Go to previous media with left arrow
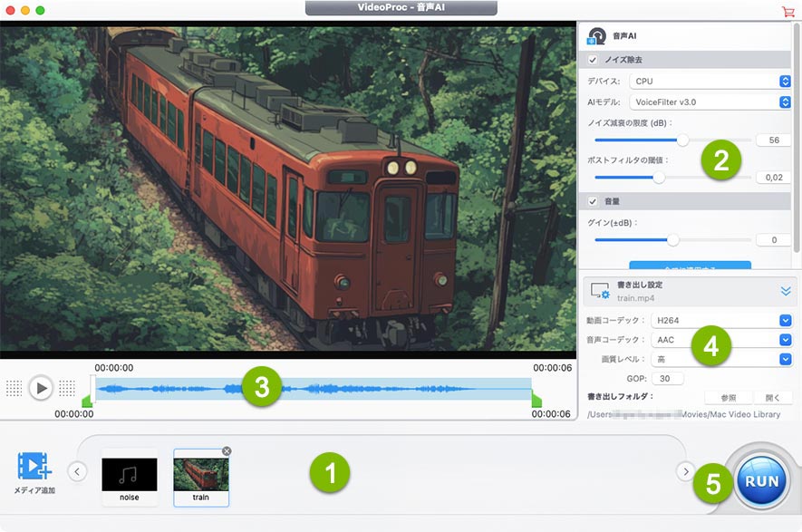 point(77,471)
